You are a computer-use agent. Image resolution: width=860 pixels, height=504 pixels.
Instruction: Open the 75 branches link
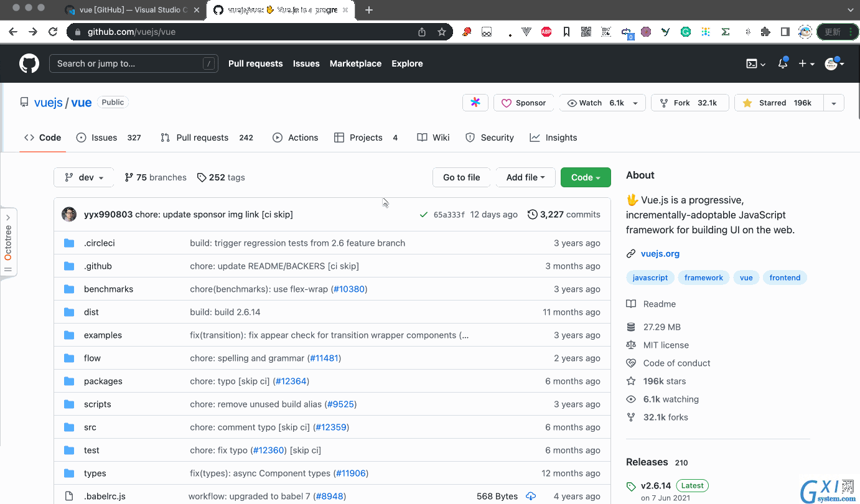click(156, 177)
